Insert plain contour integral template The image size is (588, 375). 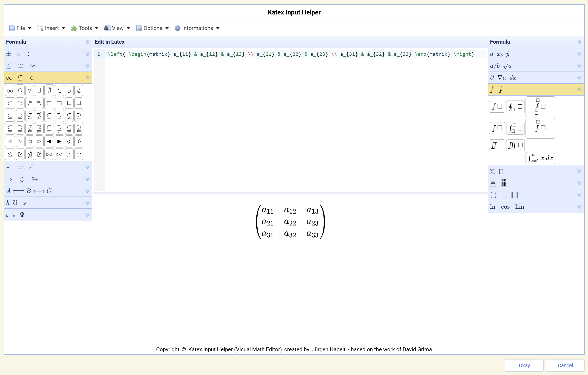pos(497,106)
